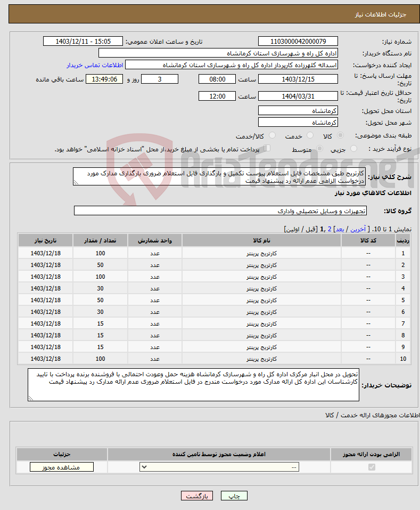Image resolution: width=420 pixels, height=510 pixels.
Task: Toggle the Islamic treasury payment checkbox
Action: click(267, 148)
